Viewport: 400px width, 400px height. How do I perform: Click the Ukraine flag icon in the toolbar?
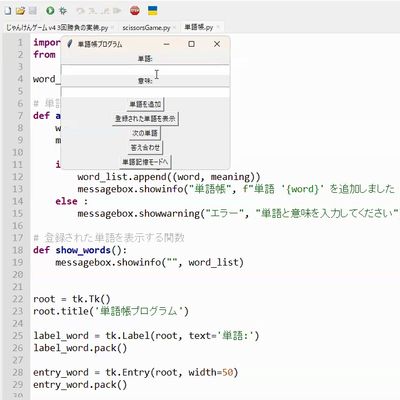[x=152, y=11]
